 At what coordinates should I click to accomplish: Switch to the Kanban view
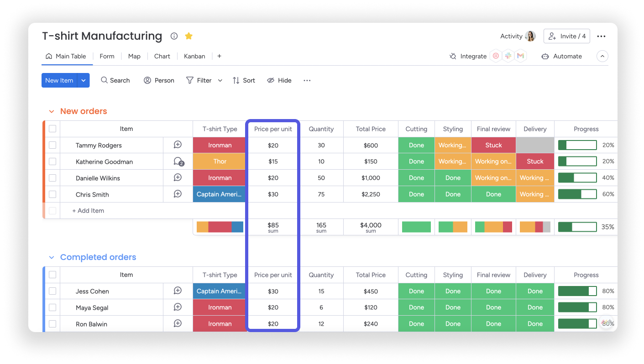click(x=194, y=56)
